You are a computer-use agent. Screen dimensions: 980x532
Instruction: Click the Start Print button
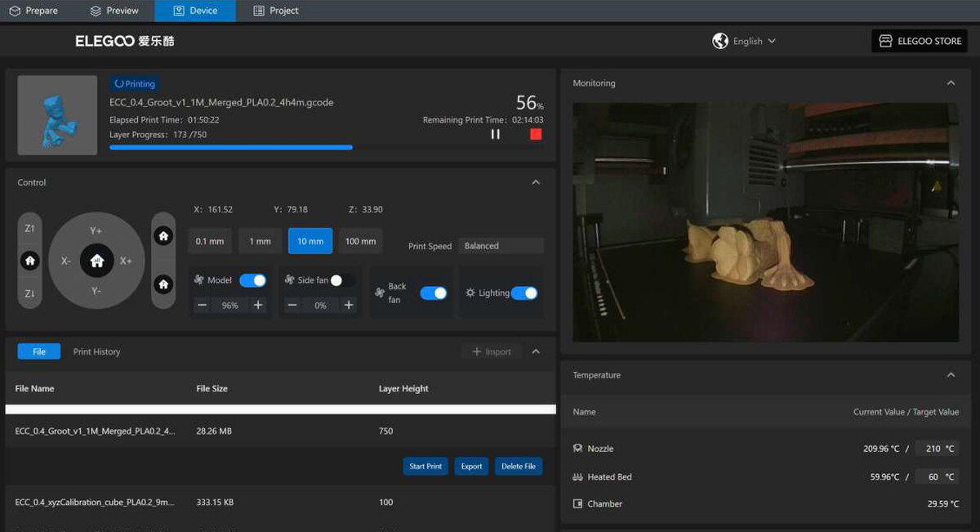pos(425,466)
